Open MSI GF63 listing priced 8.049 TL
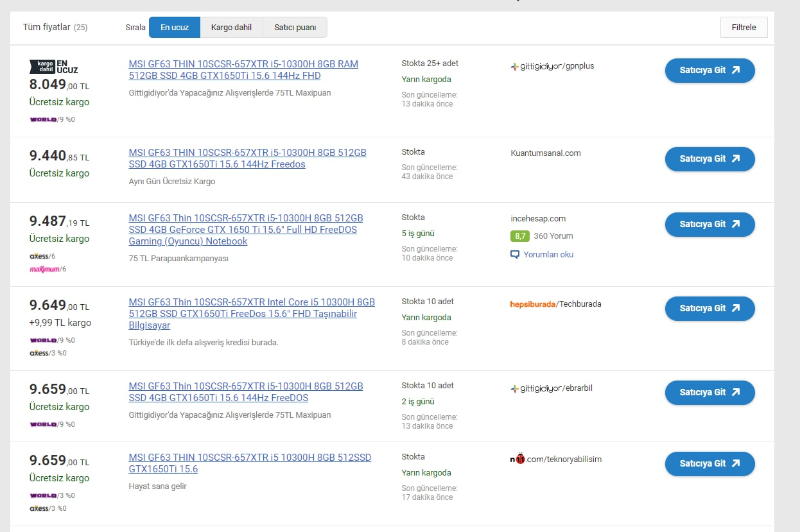 [243, 70]
